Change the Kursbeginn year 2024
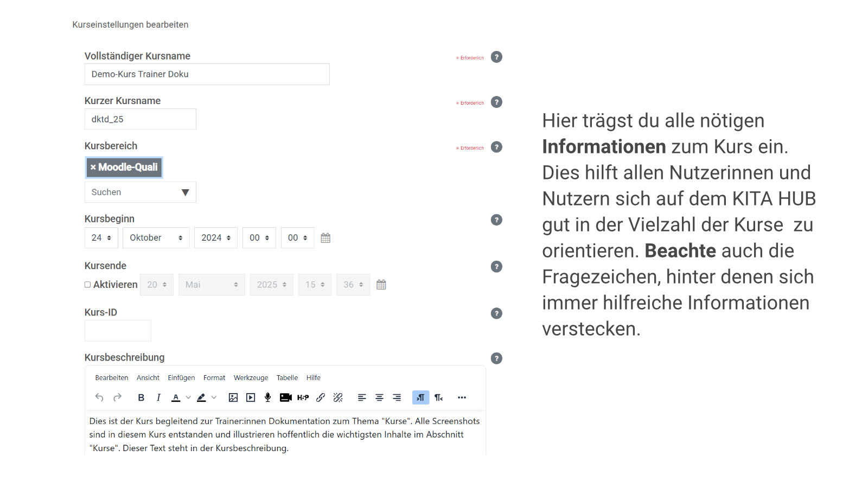This screenshot has width=868, height=488. click(216, 238)
